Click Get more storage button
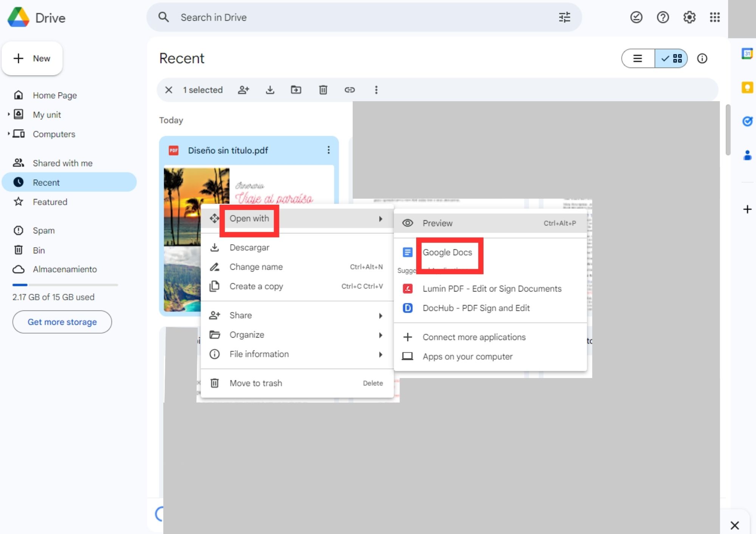The height and width of the screenshot is (534, 756). click(62, 322)
